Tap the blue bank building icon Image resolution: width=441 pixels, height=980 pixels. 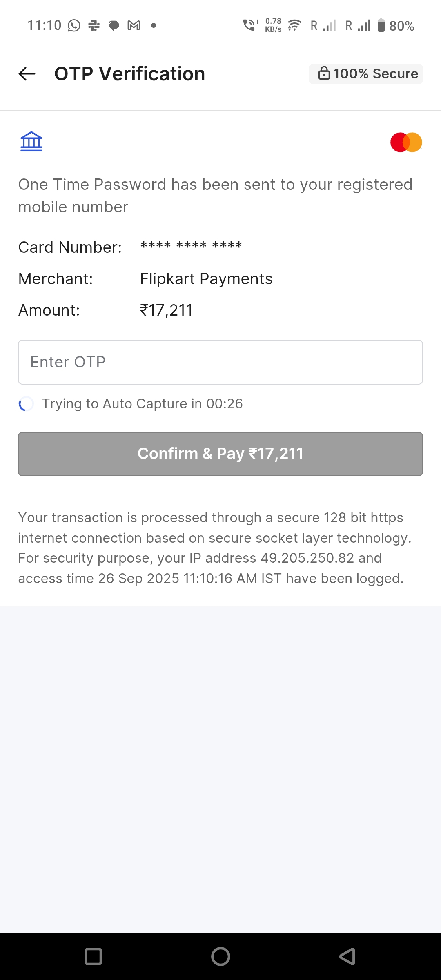31,141
